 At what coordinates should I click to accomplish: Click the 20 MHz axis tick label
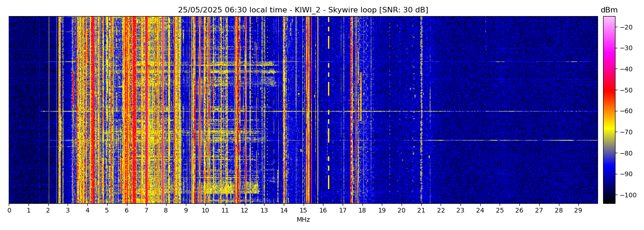tap(401, 210)
